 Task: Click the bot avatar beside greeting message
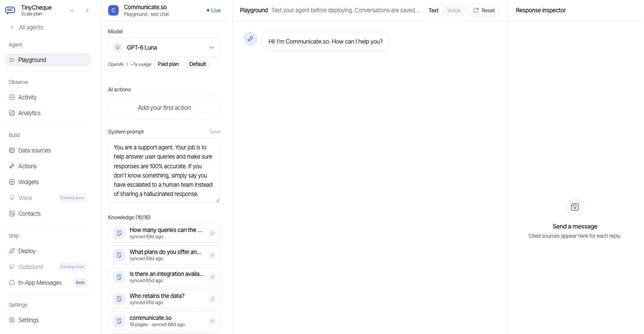251,39
